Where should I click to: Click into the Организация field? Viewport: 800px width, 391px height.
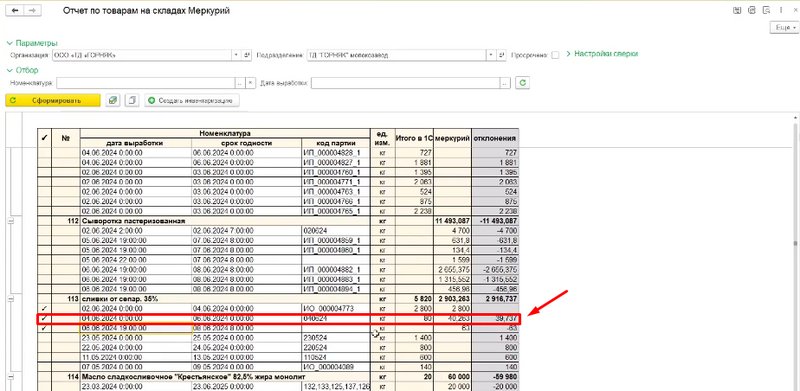142,55
